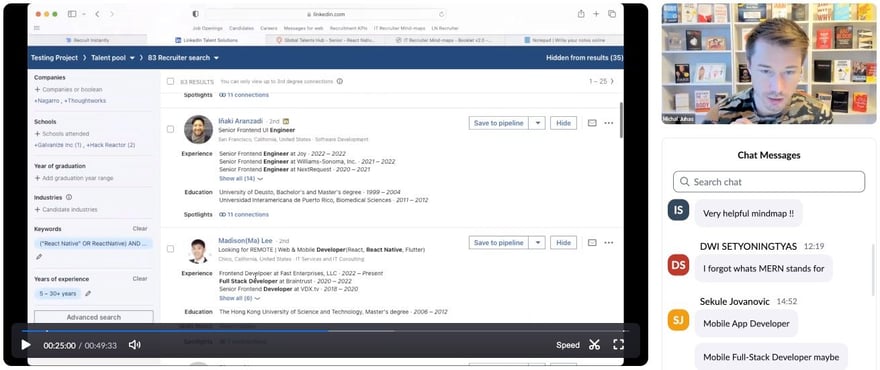Switch to the Recruit Instantly tab
Viewport: 880px width, 370px height.
tap(88, 40)
